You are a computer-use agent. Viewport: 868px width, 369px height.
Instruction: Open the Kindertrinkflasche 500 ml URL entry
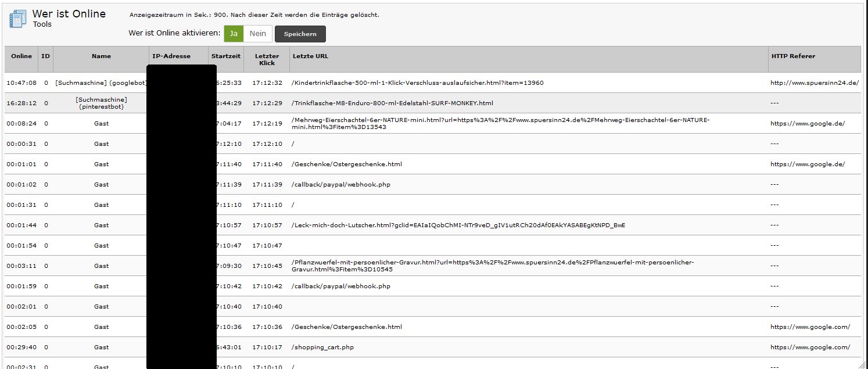tap(417, 83)
